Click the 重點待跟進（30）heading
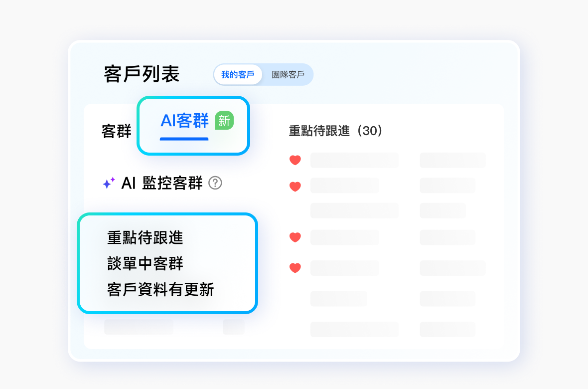Viewport: 588px width, 389px height. (x=336, y=131)
